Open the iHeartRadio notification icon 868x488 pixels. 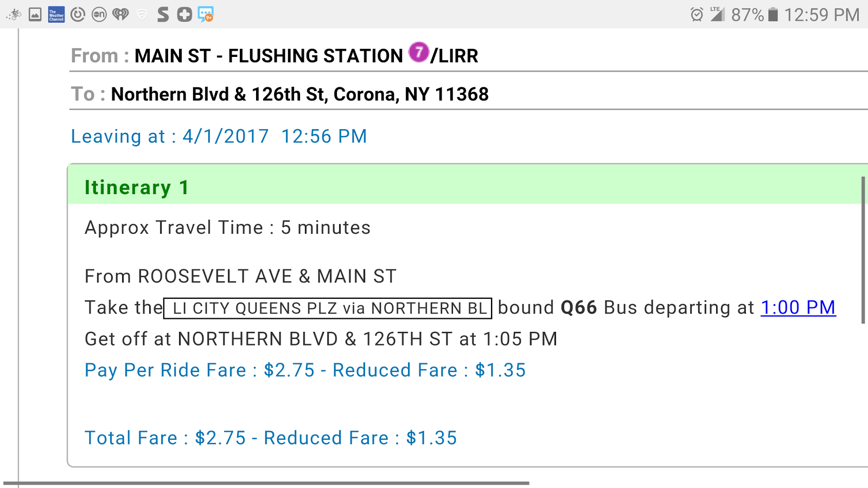click(120, 15)
